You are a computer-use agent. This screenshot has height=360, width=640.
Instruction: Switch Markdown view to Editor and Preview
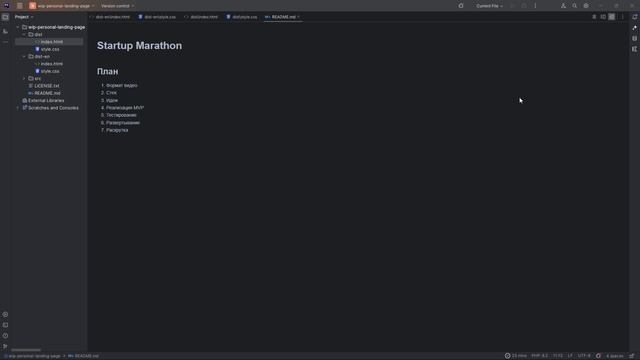603,17
